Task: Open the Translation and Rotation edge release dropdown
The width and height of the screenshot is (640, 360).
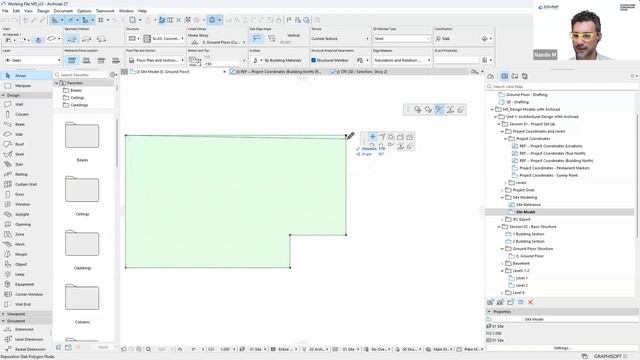Action: click(402, 60)
